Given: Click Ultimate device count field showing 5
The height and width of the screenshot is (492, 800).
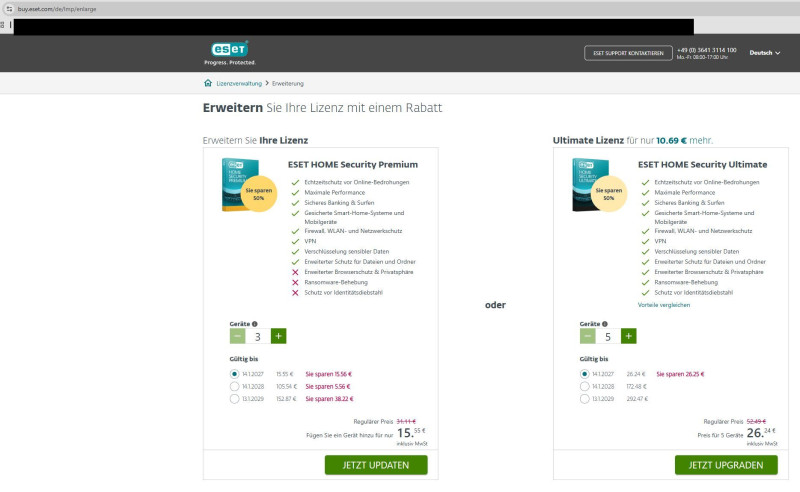Looking at the screenshot, I should [x=608, y=336].
